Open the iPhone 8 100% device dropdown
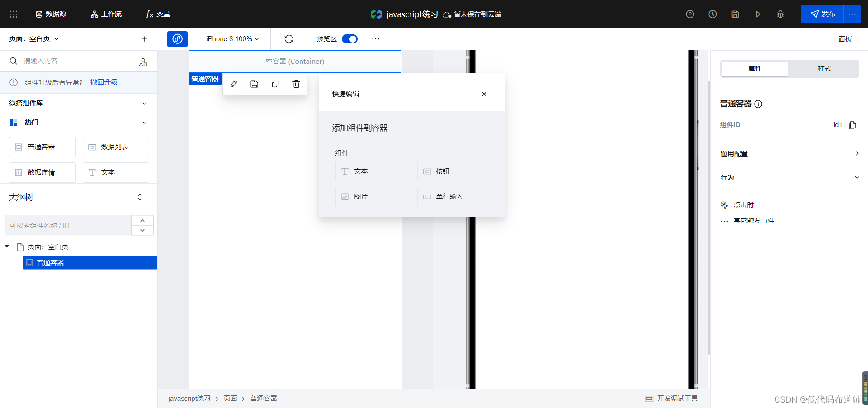The height and width of the screenshot is (408, 868). (233, 39)
